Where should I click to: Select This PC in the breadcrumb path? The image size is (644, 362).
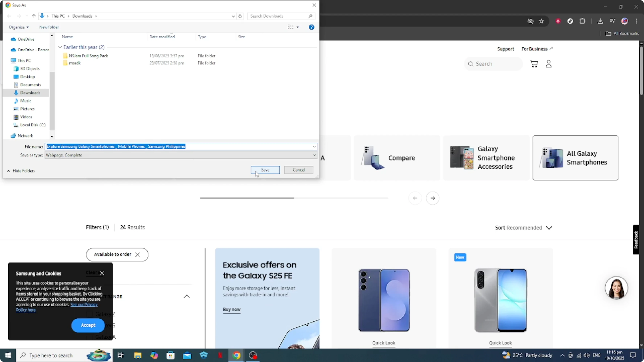coord(58,16)
